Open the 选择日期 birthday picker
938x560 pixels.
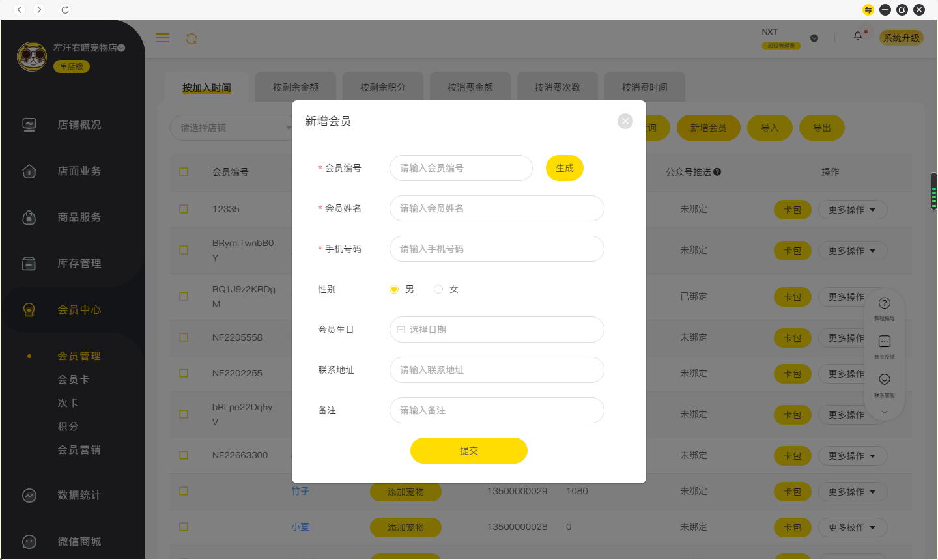pyautogui.click(x=496, y=329)
